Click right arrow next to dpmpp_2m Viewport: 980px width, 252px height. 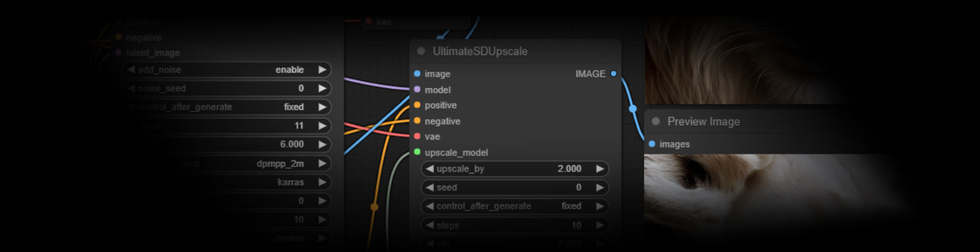coord(322,163)
